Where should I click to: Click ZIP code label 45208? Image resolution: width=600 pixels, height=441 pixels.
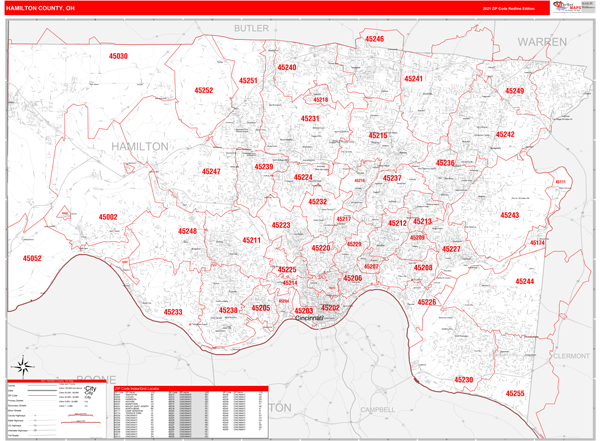(x=423, y=268)
